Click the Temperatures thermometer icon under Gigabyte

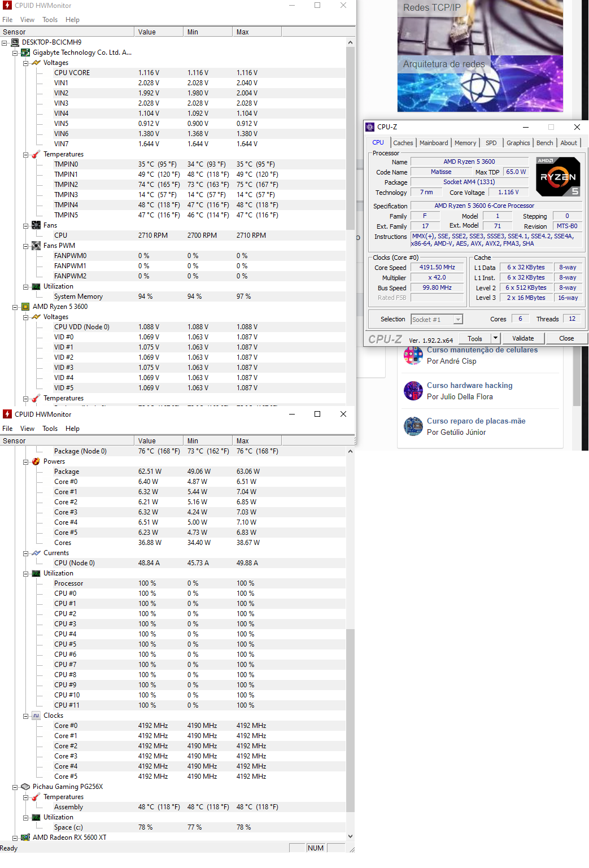(36, 154)
